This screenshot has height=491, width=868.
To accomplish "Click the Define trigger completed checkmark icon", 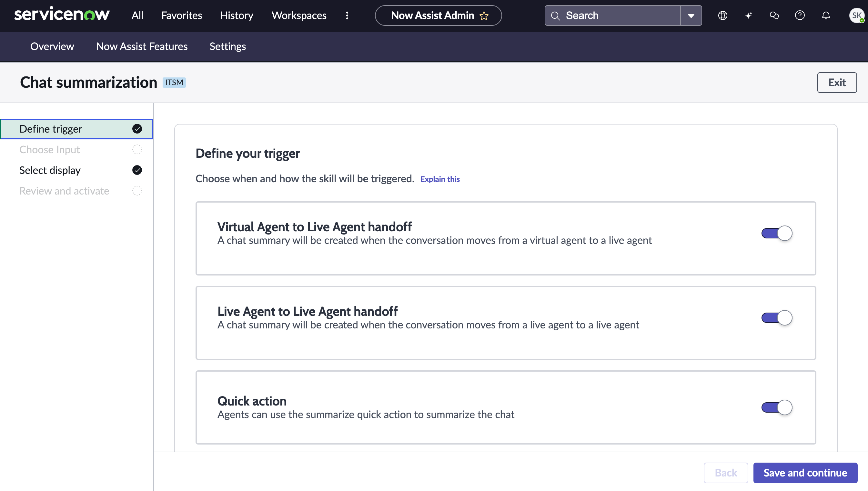I will pyautogui.click(x=137, y=129).
